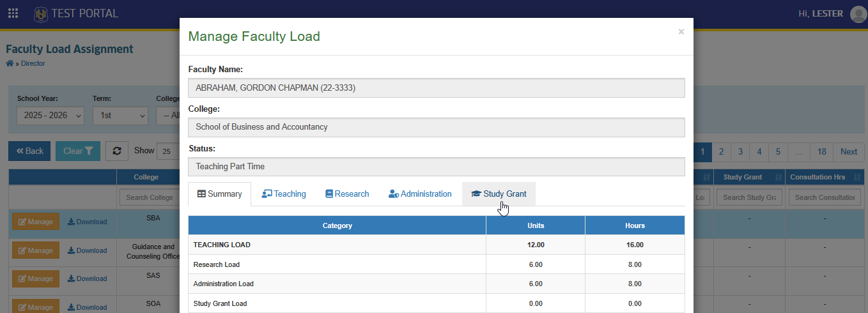Click the Search Study Grant input field
The image size is (868, 313).
click(749, 197)
